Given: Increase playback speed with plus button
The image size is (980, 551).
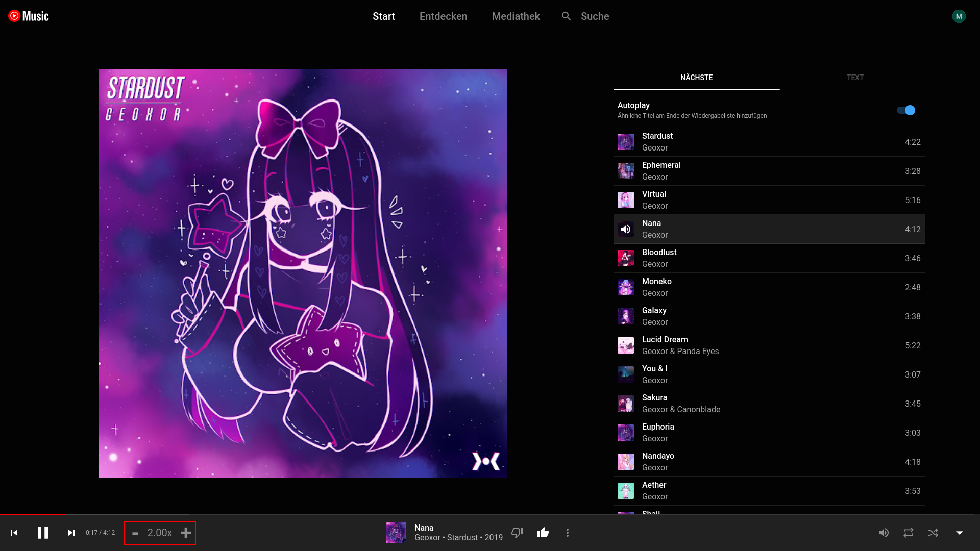Looking at the screenshot, I should click(186, 533).
